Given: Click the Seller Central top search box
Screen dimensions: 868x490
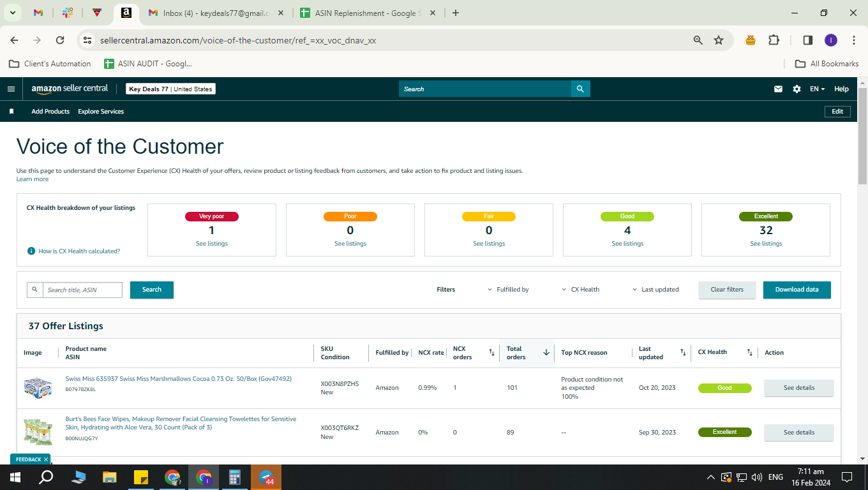Looking at the screenshot, I should click(485, 89).
